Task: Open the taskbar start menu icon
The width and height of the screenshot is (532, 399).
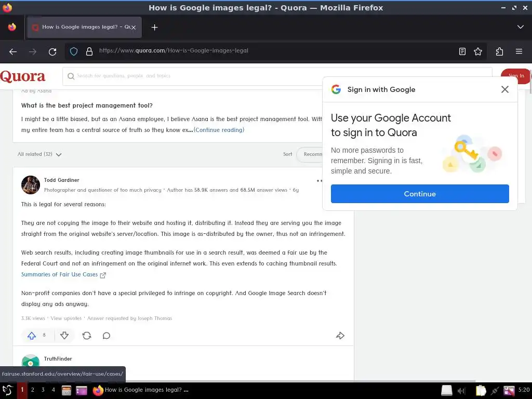Action: click(x=7, y=390)
